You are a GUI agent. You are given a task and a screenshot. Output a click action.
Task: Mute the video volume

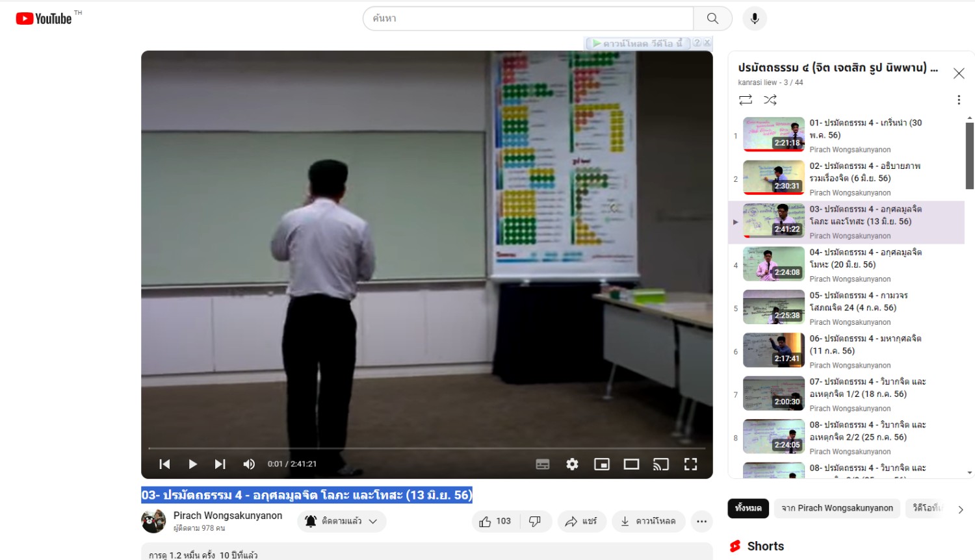point(249,464)
